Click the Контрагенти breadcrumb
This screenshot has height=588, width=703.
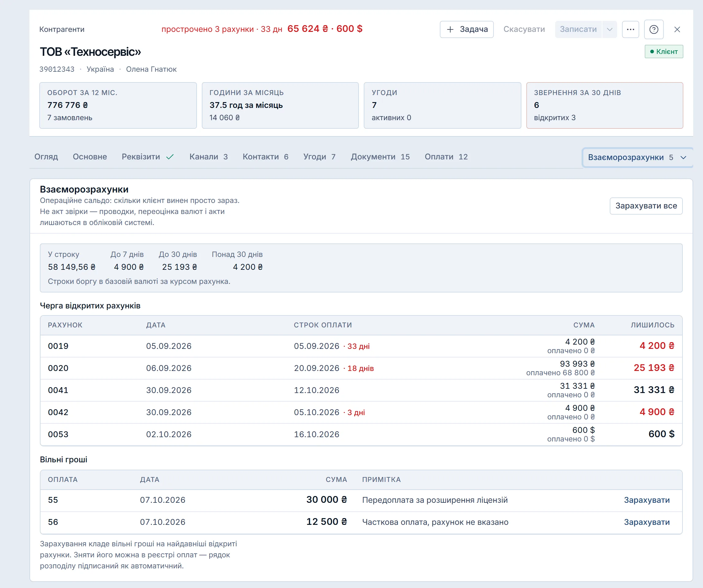62,29
